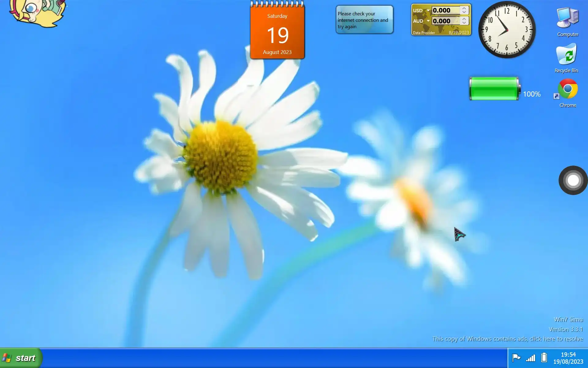Tap the floating round assistive button
This screenshot has width=588, height=368.
point(573,180)
